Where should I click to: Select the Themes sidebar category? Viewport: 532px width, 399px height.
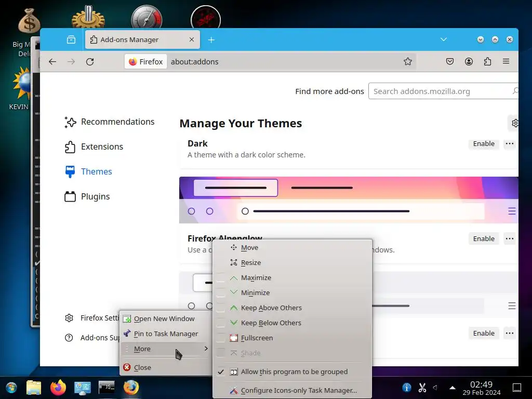tap(88, 171)
